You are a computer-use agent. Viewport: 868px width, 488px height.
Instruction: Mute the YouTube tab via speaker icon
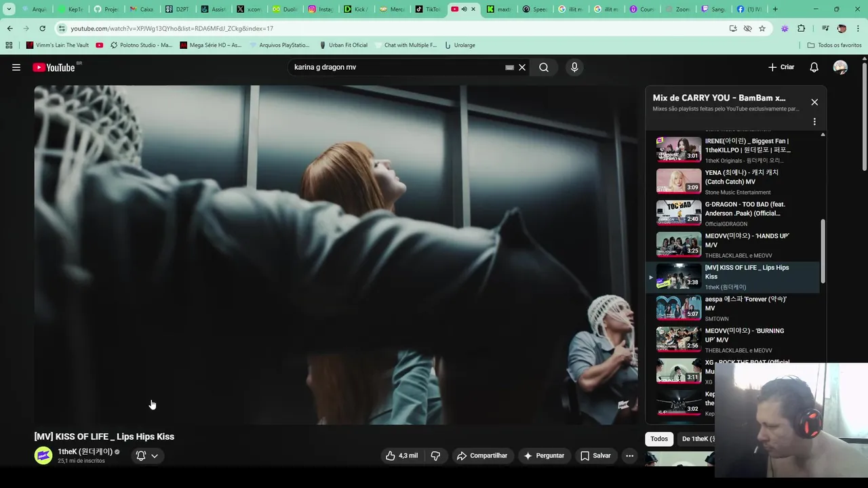(x=464, y=9)
